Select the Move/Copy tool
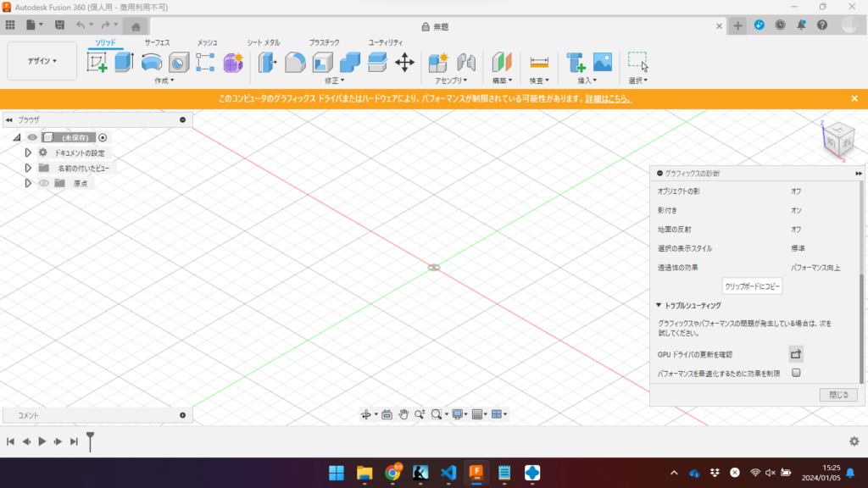This screenshot has height=488, width=868. pyautogui.click(x=404, y=62)
